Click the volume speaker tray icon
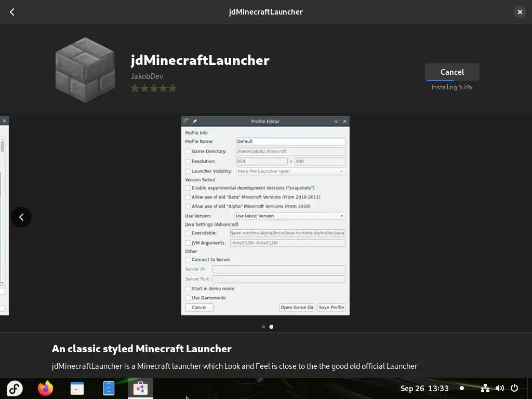This screenshot has width=532, height=399. [x=500, y=388]
